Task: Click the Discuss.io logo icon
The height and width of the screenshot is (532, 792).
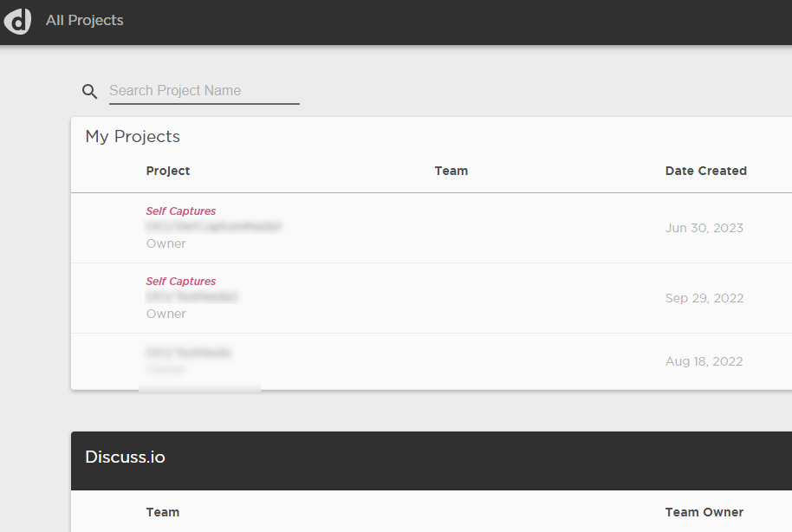Action: pyautogui.click(x=17, y=21)
